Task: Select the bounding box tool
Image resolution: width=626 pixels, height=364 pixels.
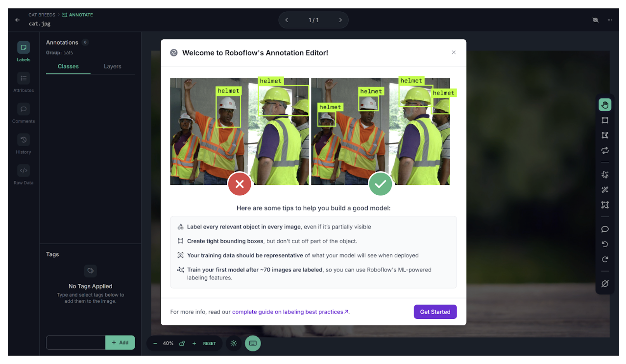Action: pyautogui.click(x=605, y=120)
